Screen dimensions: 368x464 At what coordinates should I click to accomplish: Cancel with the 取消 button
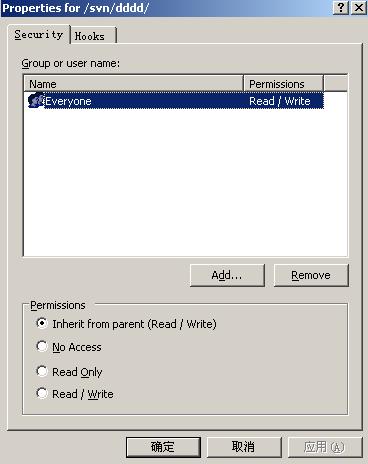coord(244,447)
